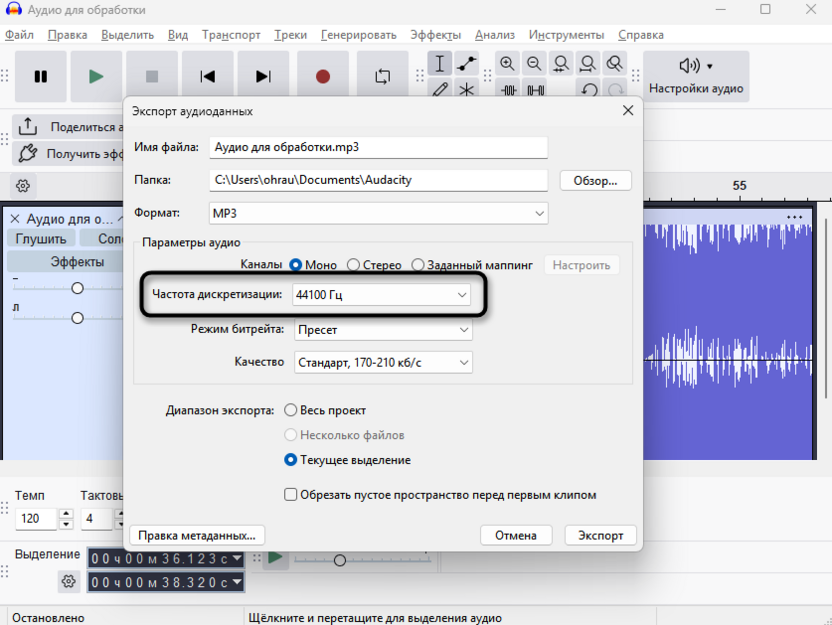832x625 pixels.
Task: Click the track gain slider handle
Action: pyautogui.click(x=77, y=289)
